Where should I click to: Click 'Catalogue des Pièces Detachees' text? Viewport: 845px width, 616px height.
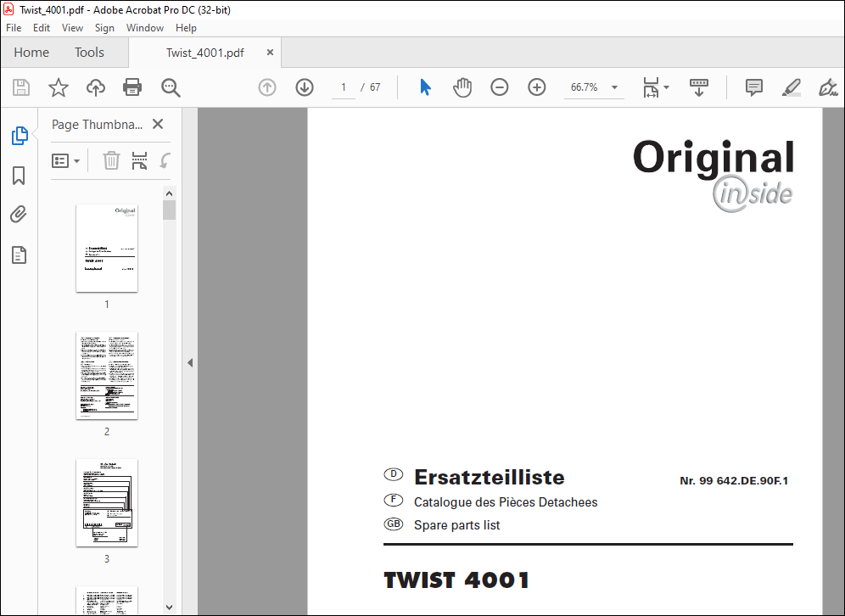pyautogui.click(x=506, y=502)
